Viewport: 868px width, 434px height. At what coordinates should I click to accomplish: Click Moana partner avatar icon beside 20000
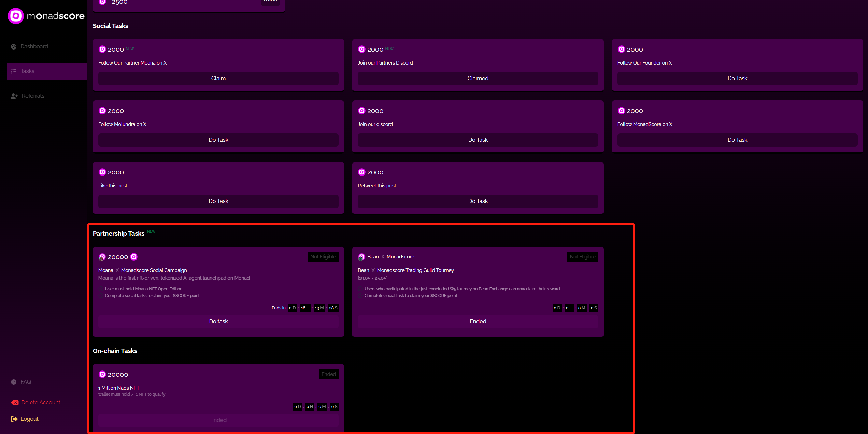(x=102, y=257)
